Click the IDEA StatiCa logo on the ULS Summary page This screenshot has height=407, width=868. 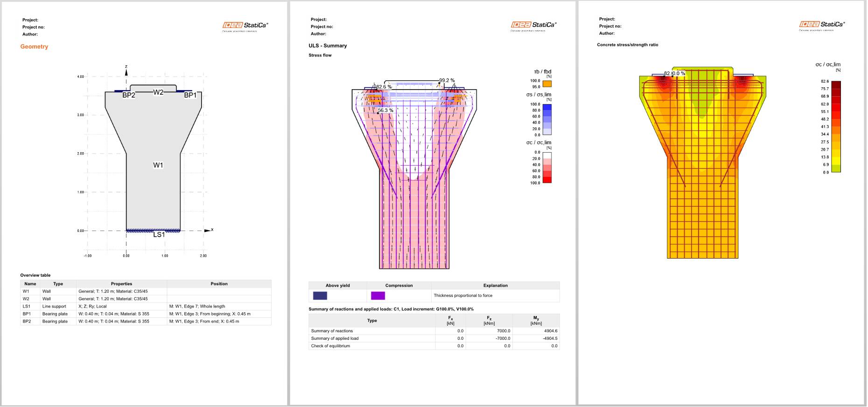pos(533,25)
